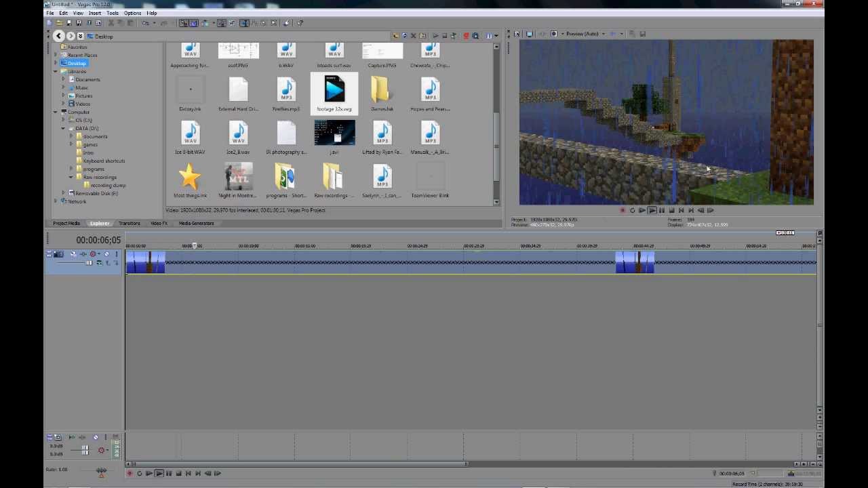Image resolution: width=868 pixels, height=488 pixels.
Task: Click Preview on External Monitor icon
Action: (530, 34)
